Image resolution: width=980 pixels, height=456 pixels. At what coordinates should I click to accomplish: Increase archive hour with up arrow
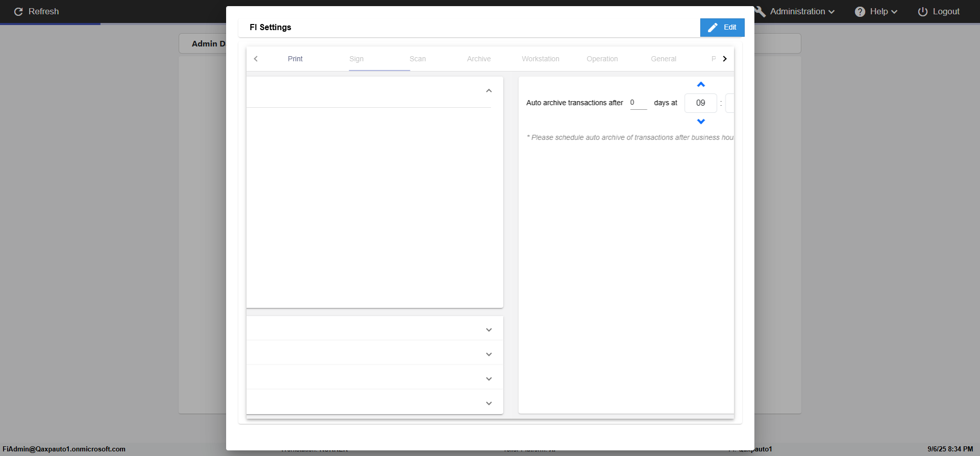[701, 85]
